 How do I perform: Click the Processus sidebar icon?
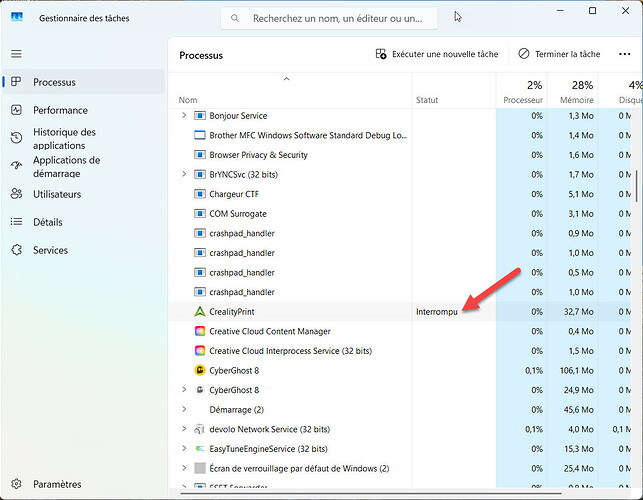pyautogui.click(x=16, y=82)
